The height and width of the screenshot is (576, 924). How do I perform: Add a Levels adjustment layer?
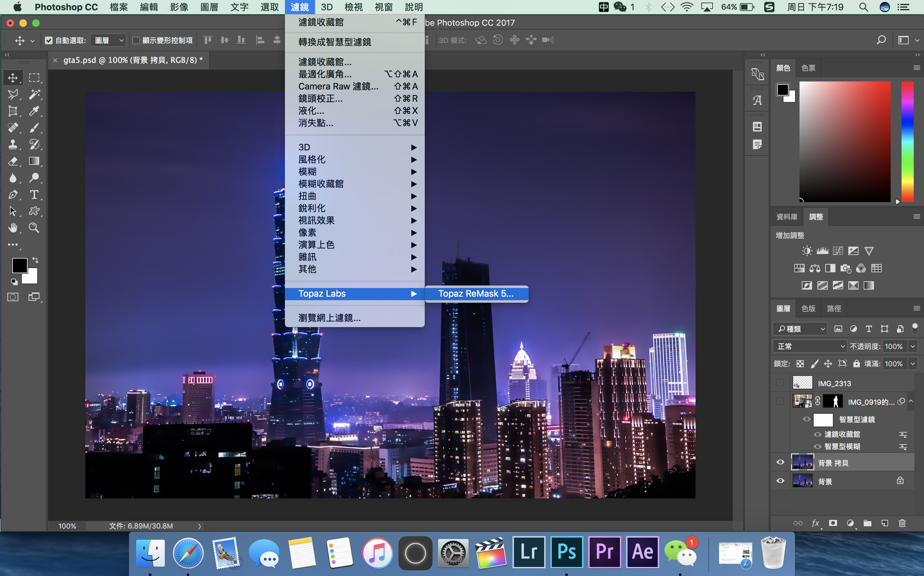(822, 251)
